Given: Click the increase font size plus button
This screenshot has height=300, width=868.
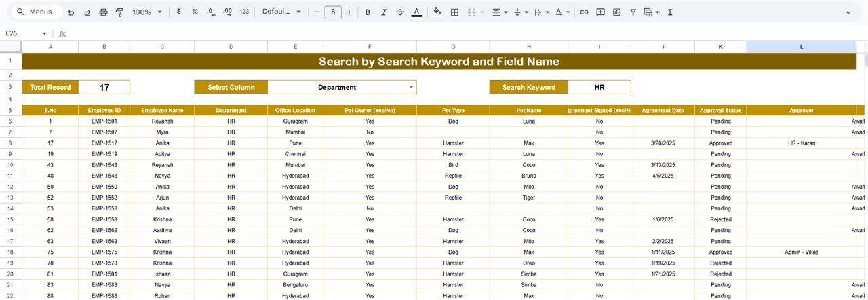Looking at the screenshot, I should pos(349,12).
